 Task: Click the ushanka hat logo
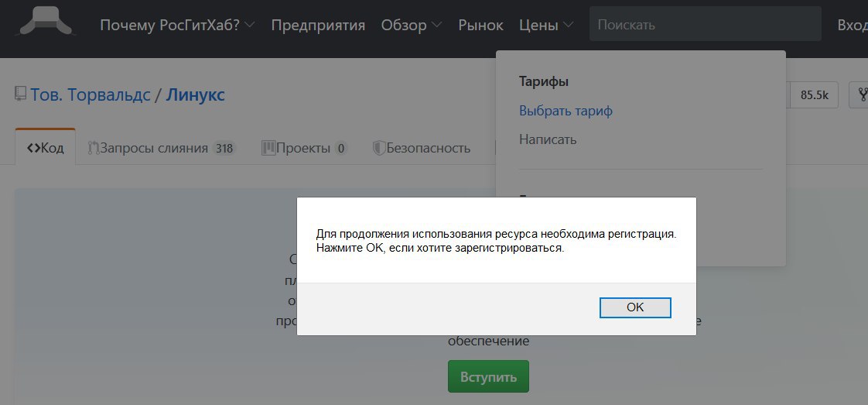pos(46,22)
